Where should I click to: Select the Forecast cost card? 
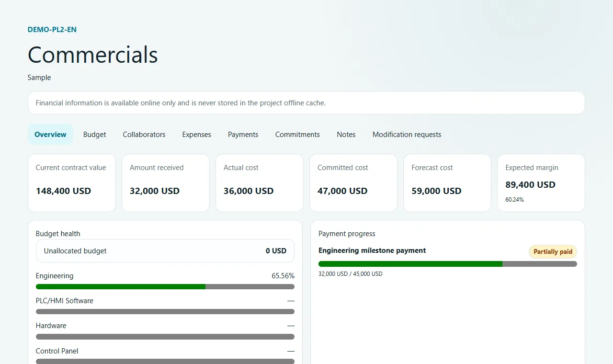point(447,183)
